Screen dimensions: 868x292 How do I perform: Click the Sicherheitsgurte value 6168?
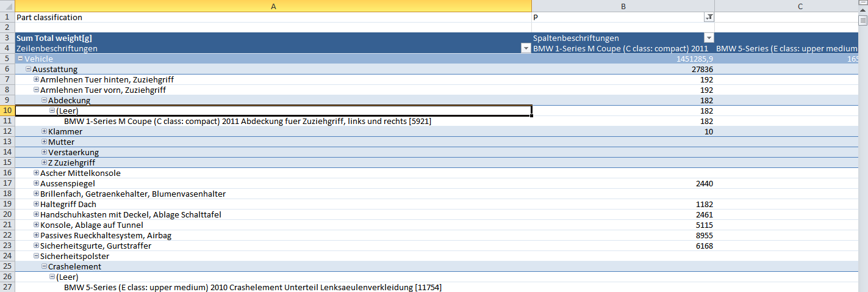[x=623, y=246]
